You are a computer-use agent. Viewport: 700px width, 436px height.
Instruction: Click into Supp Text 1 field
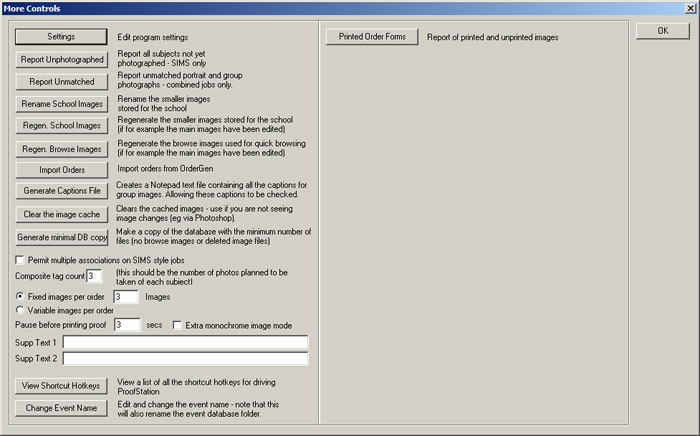[185, 342]
